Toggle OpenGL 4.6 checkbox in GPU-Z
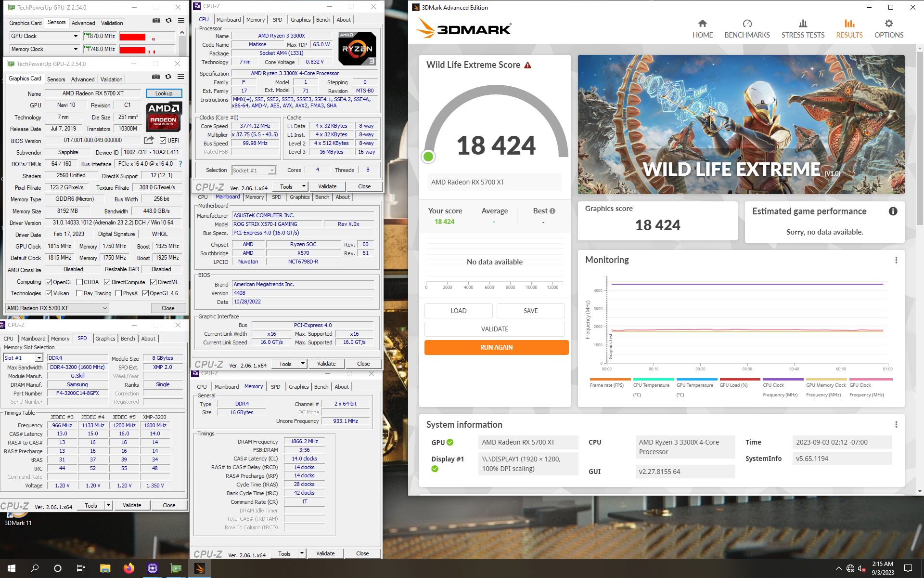Screen dimensions: 924x578 [145, 293]
